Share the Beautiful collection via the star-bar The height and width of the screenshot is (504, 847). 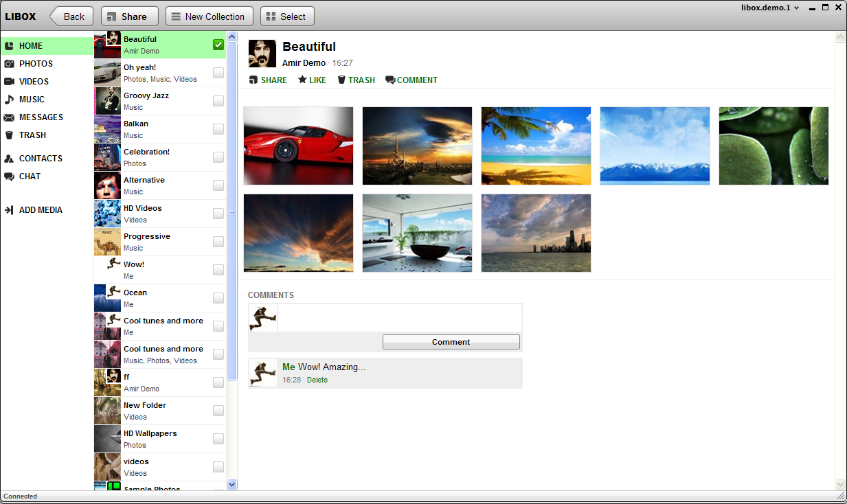click(268, 80)
